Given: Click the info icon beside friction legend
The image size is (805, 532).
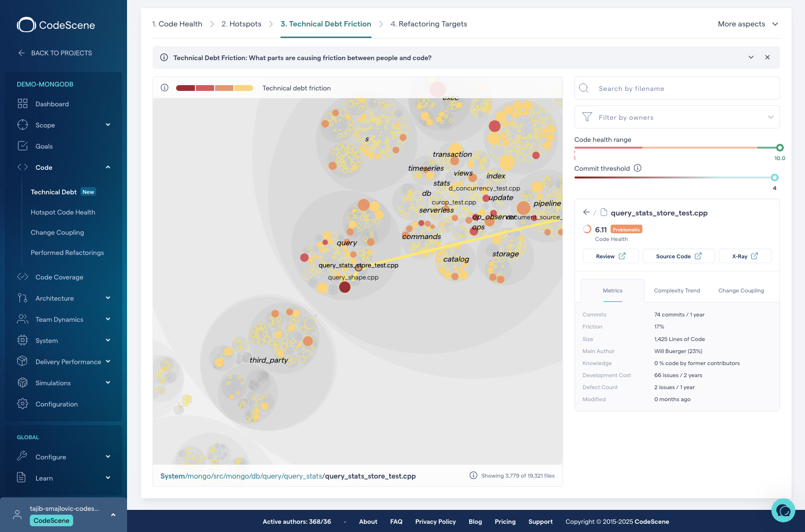Looking at the screenshot, I should click(x=165, y=88).
